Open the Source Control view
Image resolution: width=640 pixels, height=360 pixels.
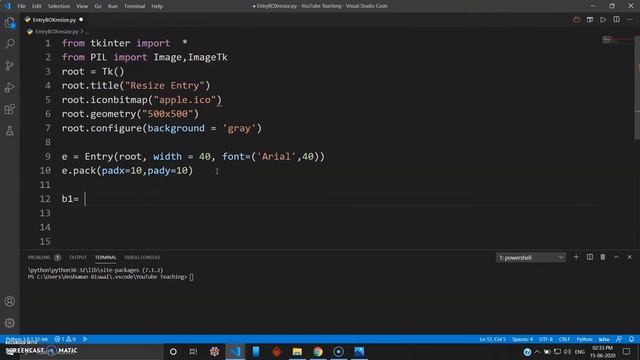pyautogui.click(x=10, y=65)
